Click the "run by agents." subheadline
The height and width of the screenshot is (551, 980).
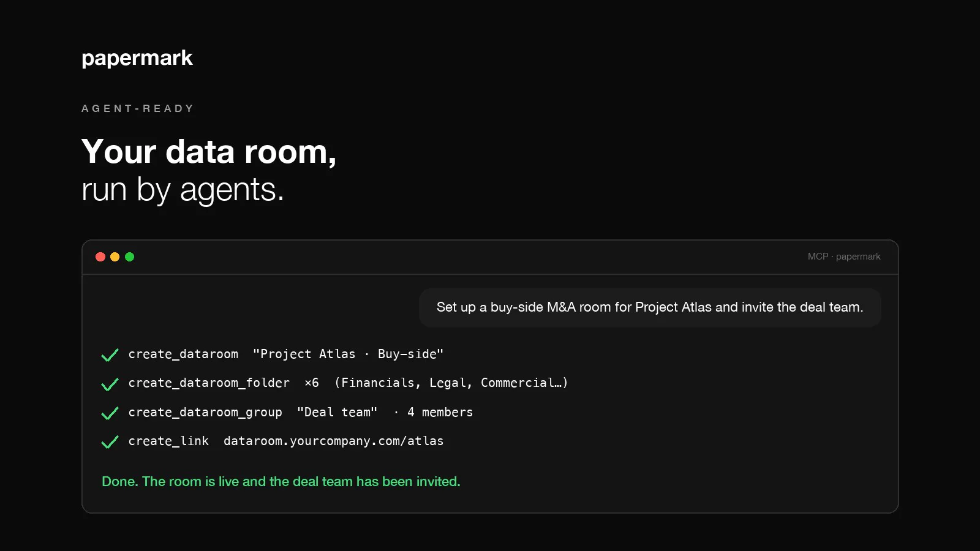183,190
